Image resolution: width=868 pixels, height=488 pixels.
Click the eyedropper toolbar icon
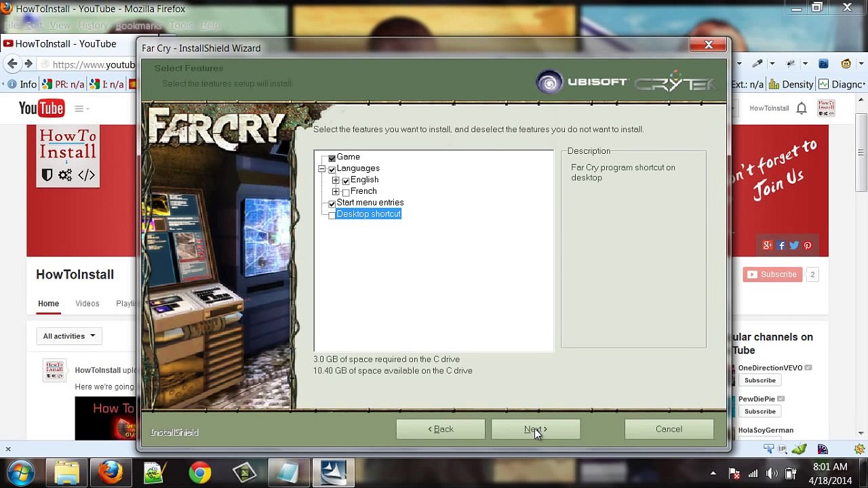tap(757, 64)
